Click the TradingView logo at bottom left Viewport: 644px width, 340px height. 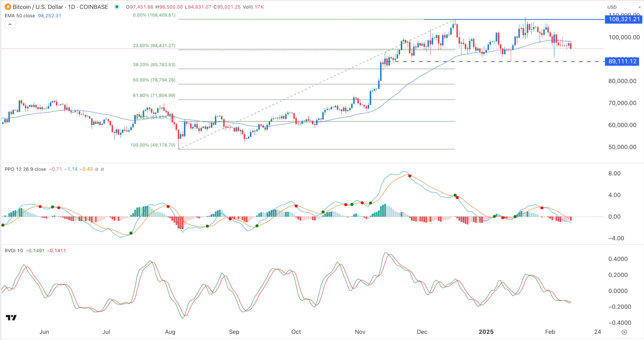point(11,318)
